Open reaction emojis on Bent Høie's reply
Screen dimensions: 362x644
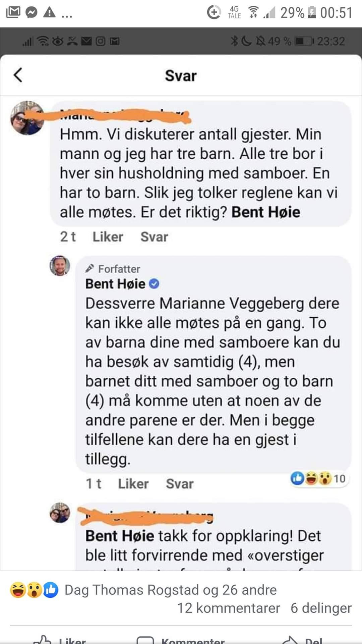pos(318,479)
